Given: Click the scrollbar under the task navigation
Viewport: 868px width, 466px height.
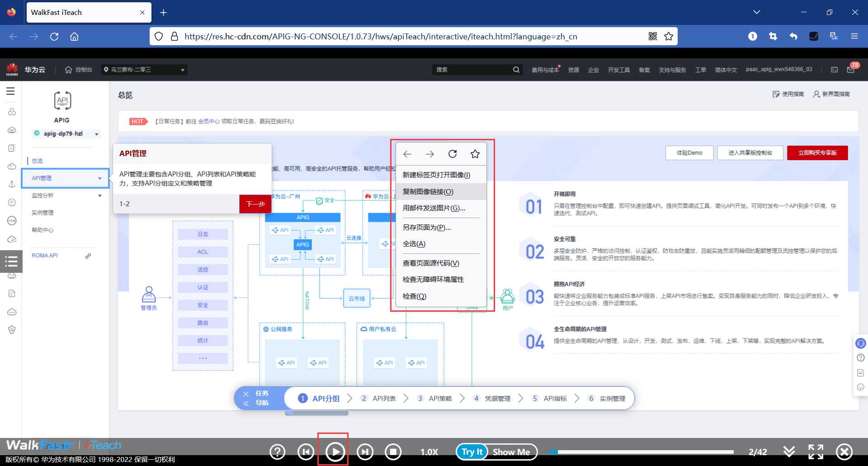Looking at the screenshot, I should [x=316, y=413].
